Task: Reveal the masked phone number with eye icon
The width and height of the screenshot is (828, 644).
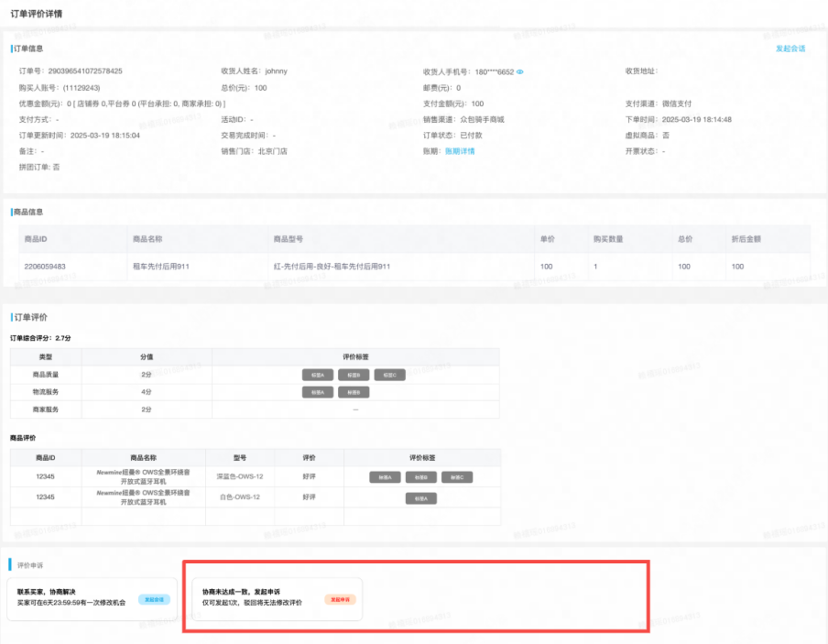Action: click(x=520, y=71)
